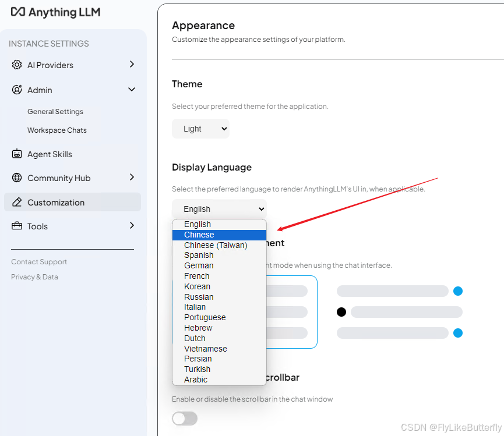Click the Appearance page heading
Viewport: 504px width, 436px height.
point(203,26)
